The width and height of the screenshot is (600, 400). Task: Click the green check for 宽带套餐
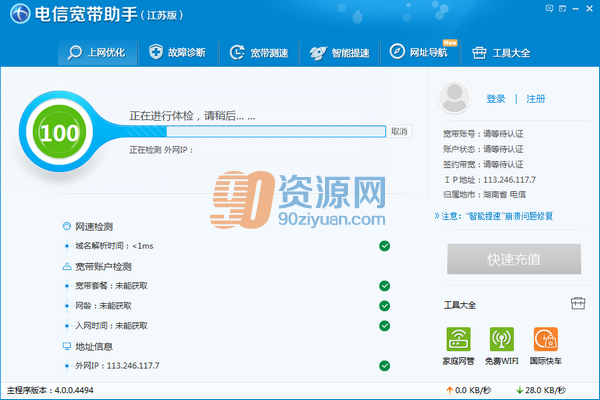click(x=385, y=286)
